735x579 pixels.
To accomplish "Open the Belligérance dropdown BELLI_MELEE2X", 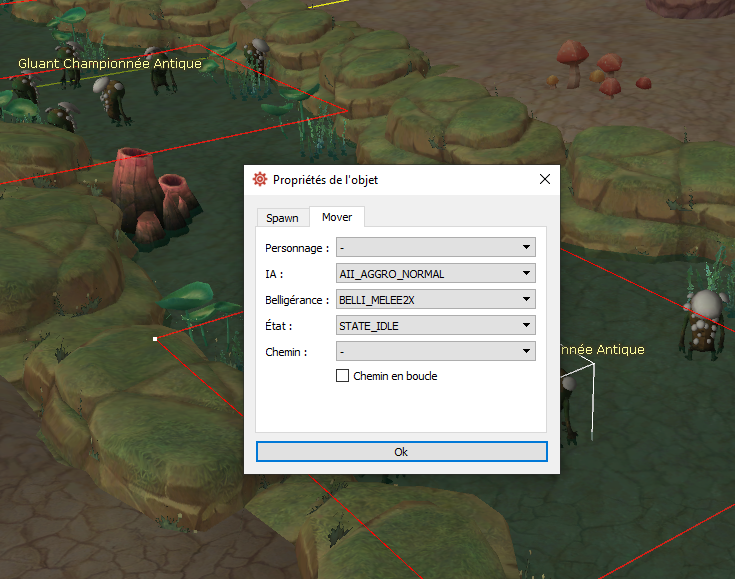I will (435, 299).
